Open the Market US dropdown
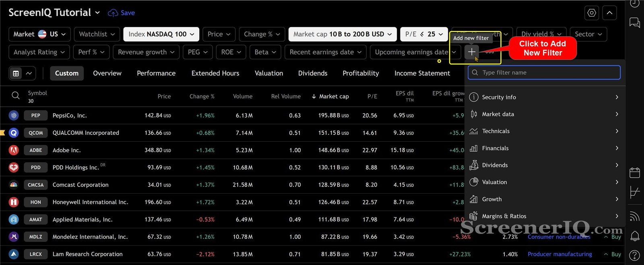The width and height of the screenshot is (644, 265). (x=39, y=34)
